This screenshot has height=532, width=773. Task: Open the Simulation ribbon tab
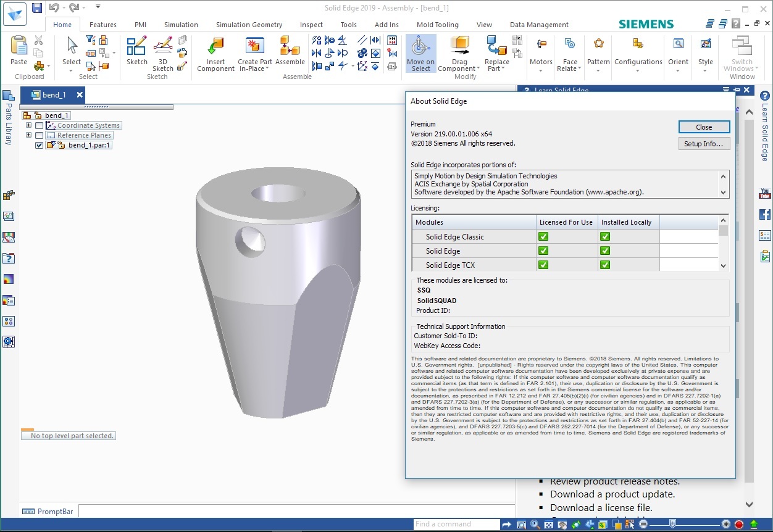coord(181,25)
